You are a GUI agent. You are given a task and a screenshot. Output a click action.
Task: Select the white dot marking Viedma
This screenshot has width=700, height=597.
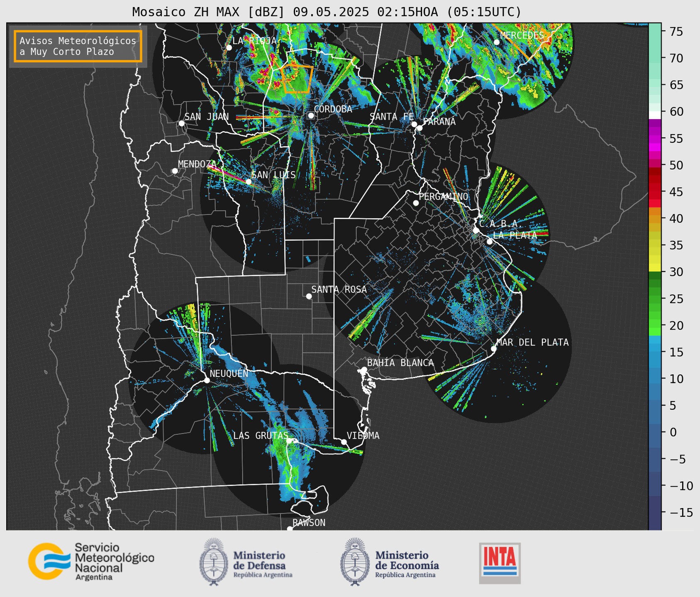[344, 442]
